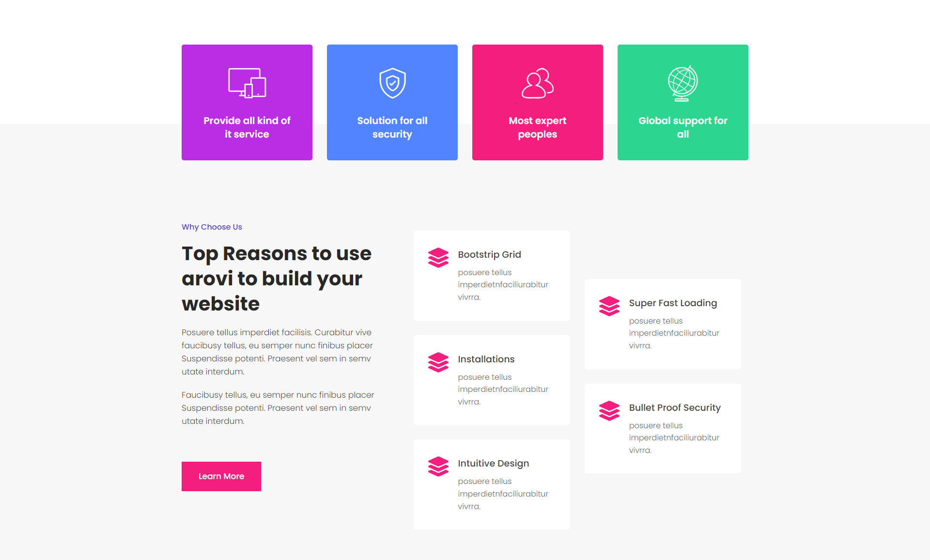Viewport: 930px width, 560px height.
Task: Click the Provide all kind of IT service card
Action: coord(247,102)
